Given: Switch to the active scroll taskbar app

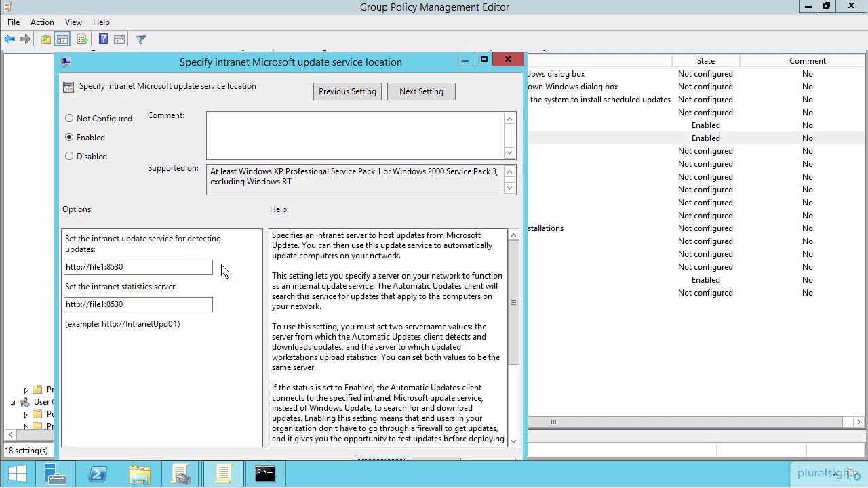Looking at the screenshot, I should click(223, 474).
